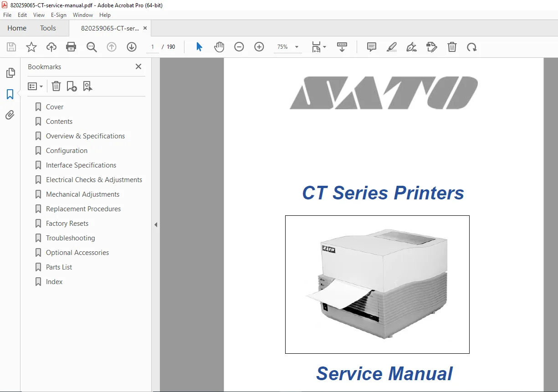Close the document tab
This screenshot has width=558, height=392.
[x=145, y=28]
